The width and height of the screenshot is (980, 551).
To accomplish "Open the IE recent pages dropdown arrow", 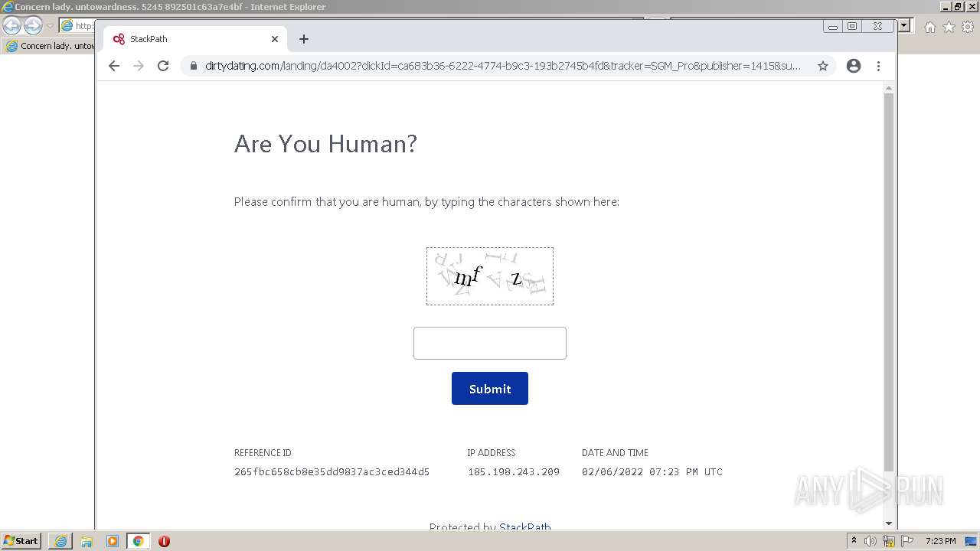I will 50,26.
